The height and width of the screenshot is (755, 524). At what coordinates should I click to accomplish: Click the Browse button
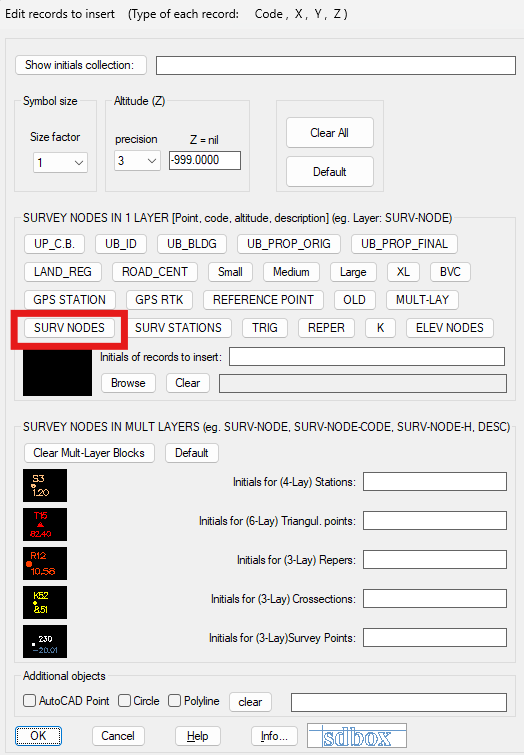tap(128, 383)
